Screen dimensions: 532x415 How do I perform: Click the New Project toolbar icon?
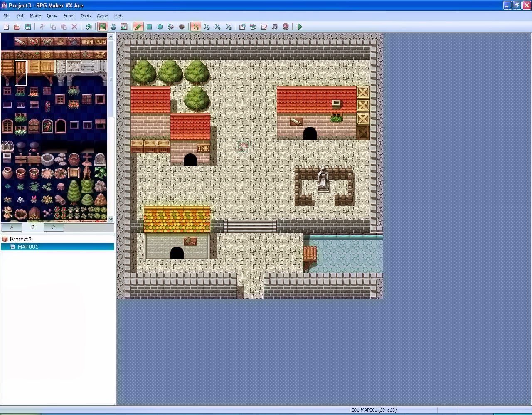pyautogui.click(x=6, y=27)
